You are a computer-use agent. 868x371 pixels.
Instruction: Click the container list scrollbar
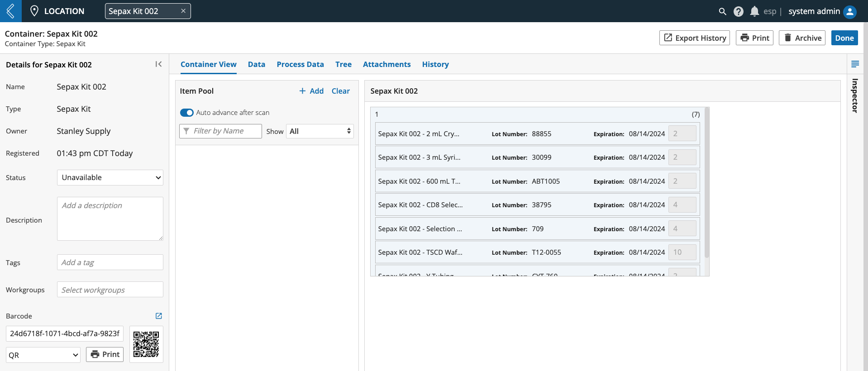click(707, 183)
